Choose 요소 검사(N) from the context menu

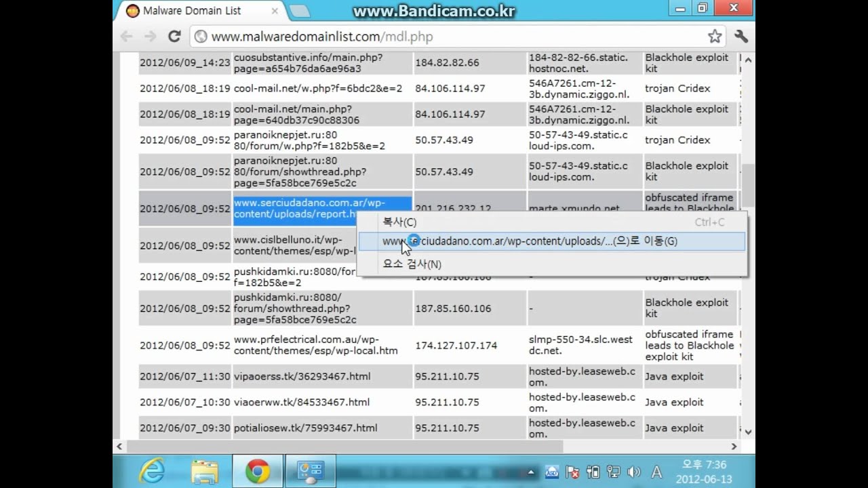(x=551, y=264)
